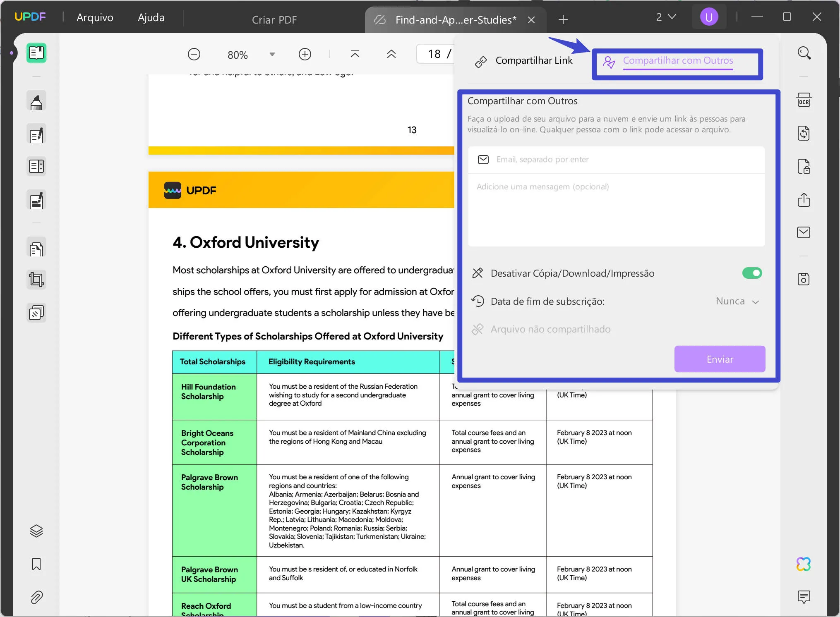This screenshot has height=617, width=840.
Task: Open the Reader mode icon in sidebar
Action: click(x=36, y=53)
